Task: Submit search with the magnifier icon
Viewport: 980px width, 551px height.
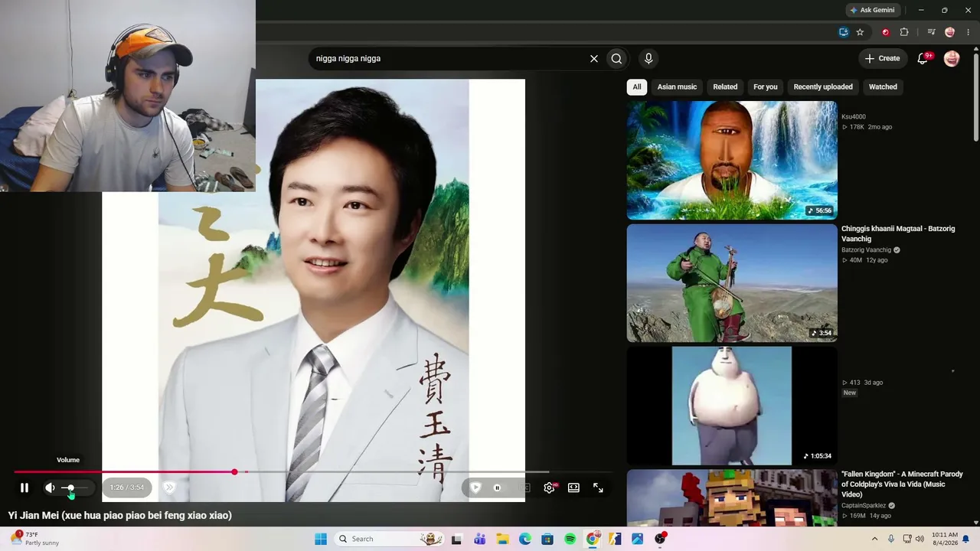Action: 616,58
